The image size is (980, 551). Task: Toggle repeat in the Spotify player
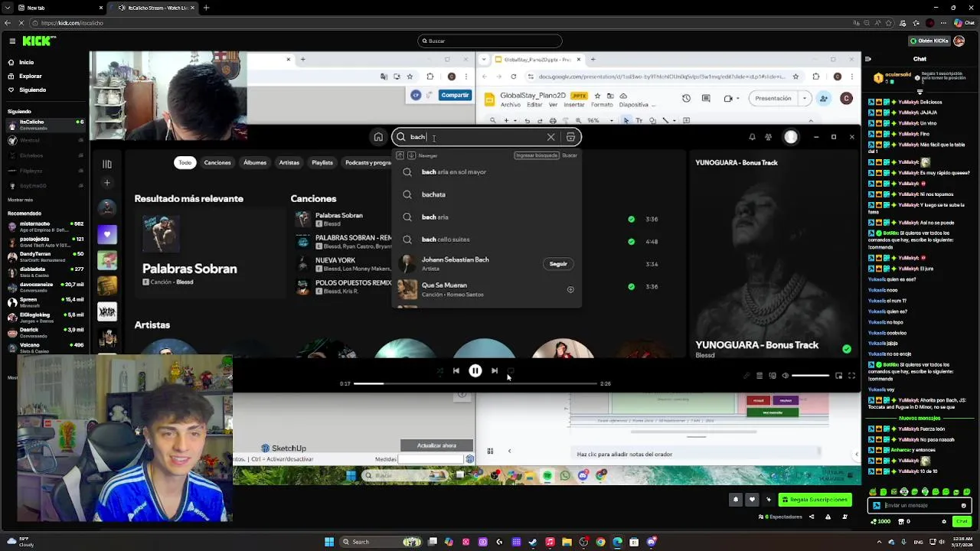(x=511, y=370)
